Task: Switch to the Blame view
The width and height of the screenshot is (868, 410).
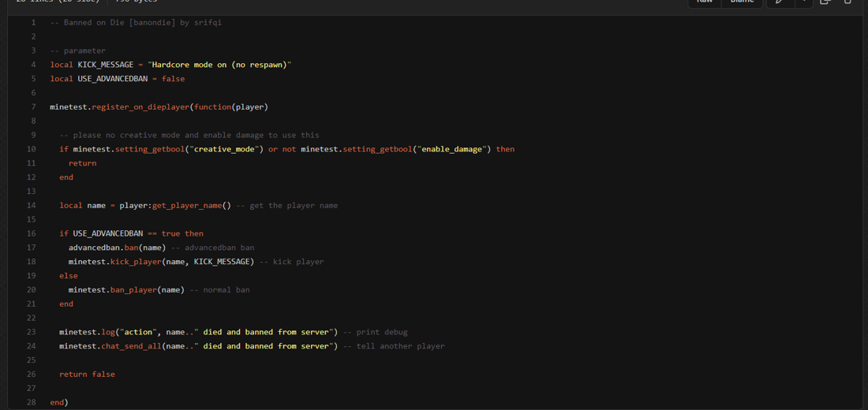Action: click(x=742, y=2)
